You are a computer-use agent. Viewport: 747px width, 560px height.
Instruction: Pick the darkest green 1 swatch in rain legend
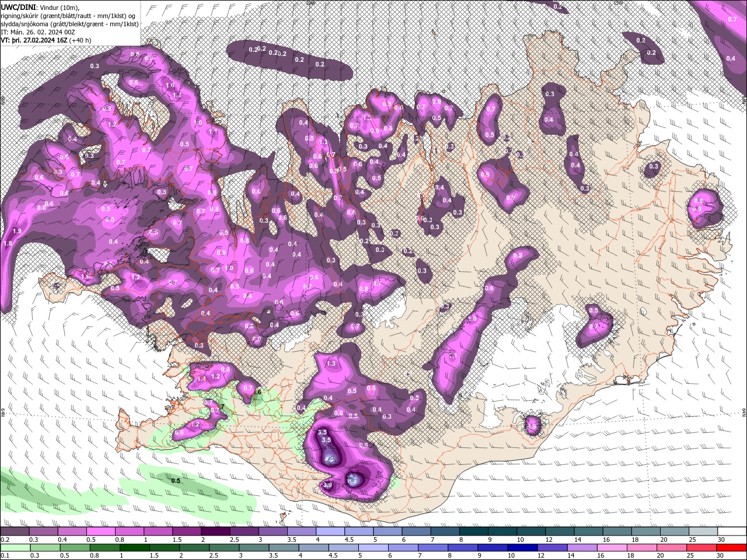click(134, 547)
